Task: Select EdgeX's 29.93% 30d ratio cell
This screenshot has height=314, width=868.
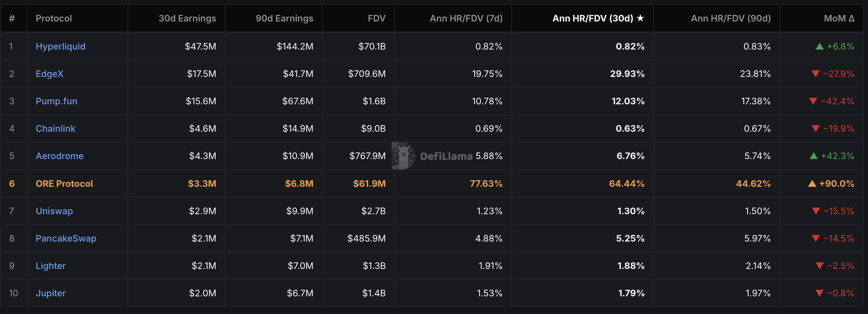Action: coord(583,74)
